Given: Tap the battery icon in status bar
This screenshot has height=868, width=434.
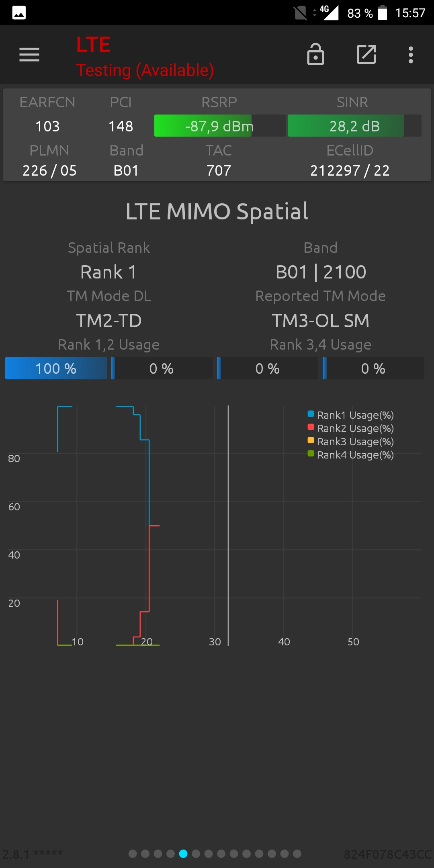Looking at the screenshot, I should coord(383,13).
